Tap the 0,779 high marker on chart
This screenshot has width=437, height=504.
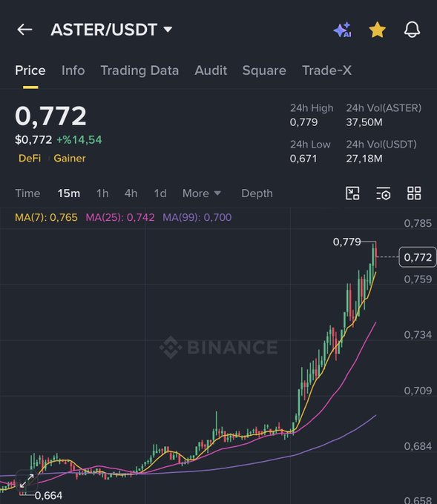pos(346,242)
